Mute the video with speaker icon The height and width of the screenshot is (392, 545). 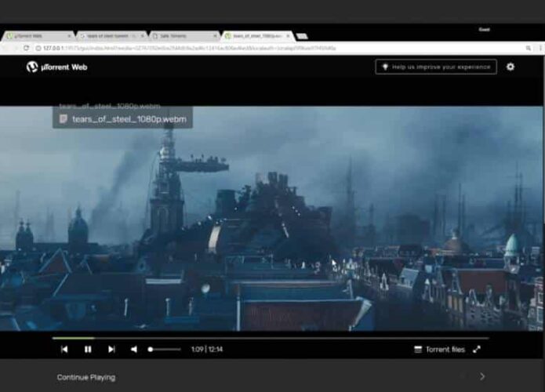pos(134,349)
